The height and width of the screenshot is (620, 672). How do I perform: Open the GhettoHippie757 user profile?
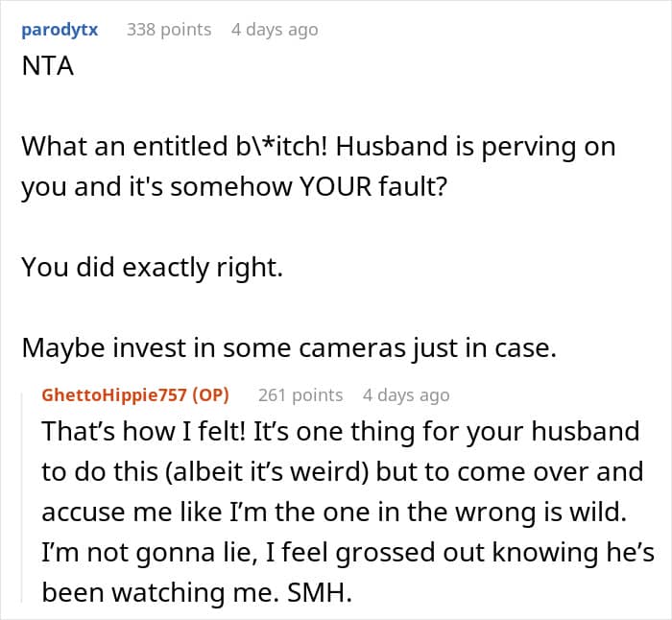point(114,394)
